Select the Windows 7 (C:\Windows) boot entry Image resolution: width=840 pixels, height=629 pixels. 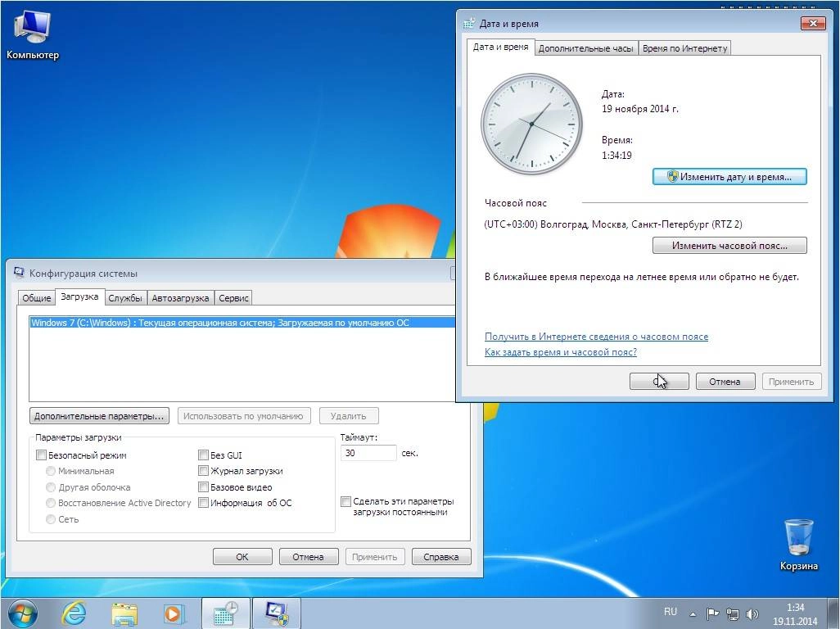[242, 323]
